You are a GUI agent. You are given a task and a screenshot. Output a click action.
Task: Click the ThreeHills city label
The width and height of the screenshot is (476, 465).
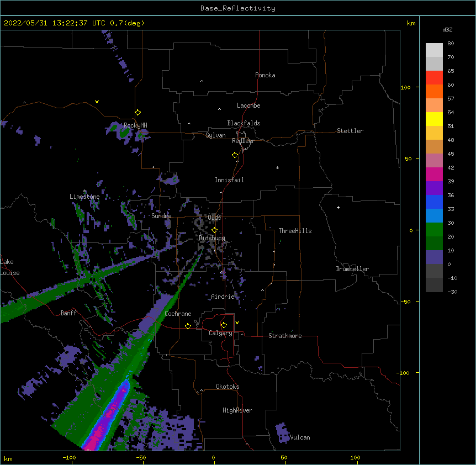pos(295,231)
